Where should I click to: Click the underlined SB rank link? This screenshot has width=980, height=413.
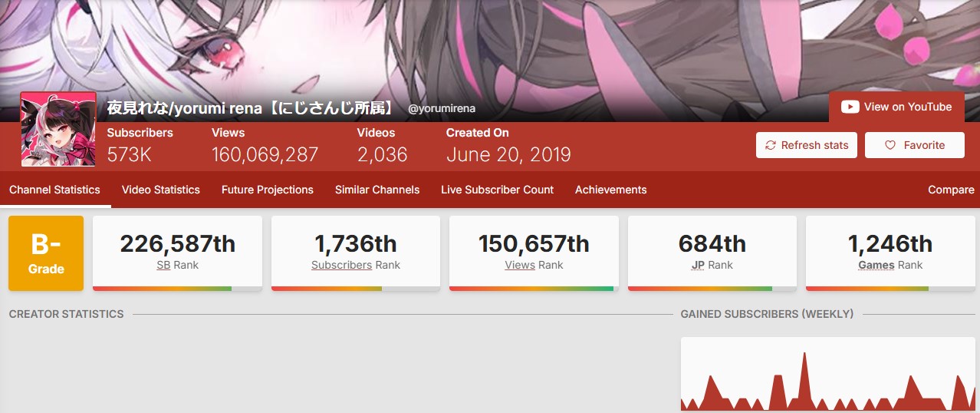click(163, 265)
